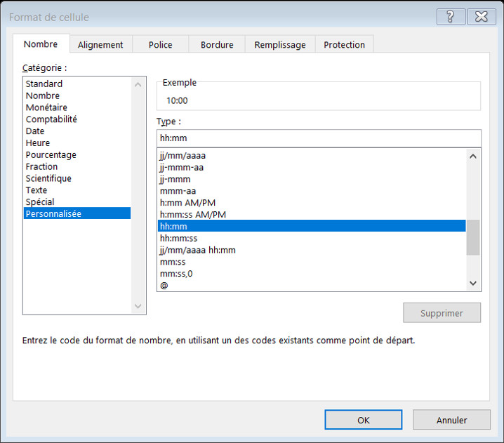The height and width of the screenshot is (443, 504).
Task: Click the Annuler button
Action: click(x=451, y=420)
